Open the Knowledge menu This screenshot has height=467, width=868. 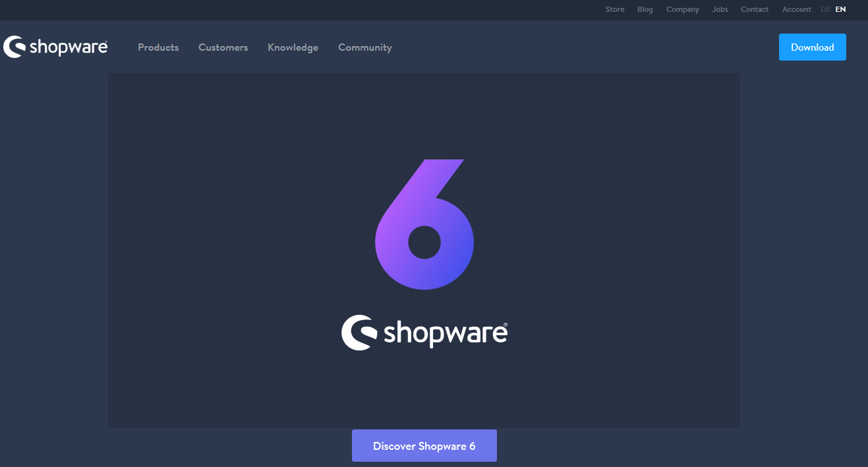click(293, 47)
